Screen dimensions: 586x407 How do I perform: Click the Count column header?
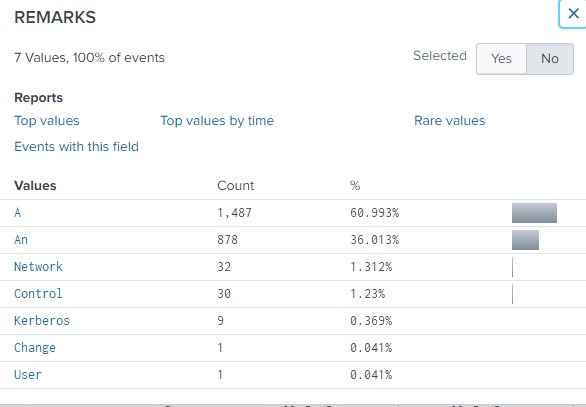(x=235, y=186)
